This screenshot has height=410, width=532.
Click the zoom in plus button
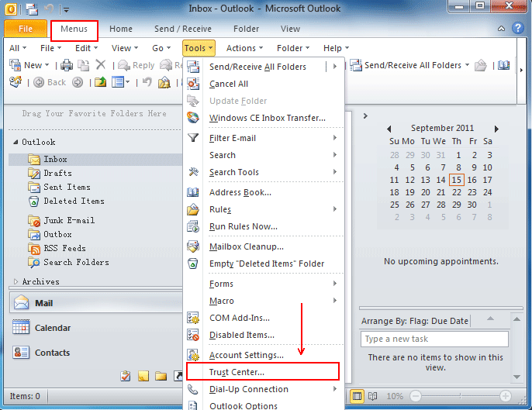tap(505, 396)
